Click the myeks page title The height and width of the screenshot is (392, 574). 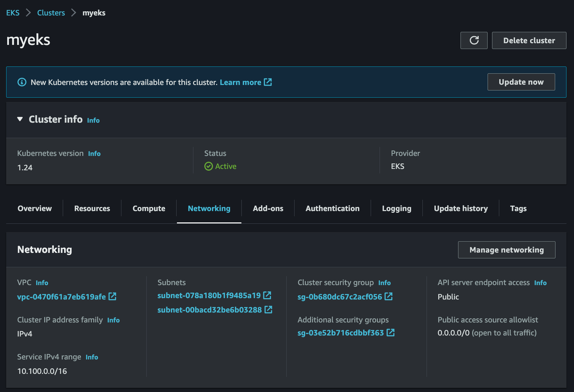(x=28, y=40)
